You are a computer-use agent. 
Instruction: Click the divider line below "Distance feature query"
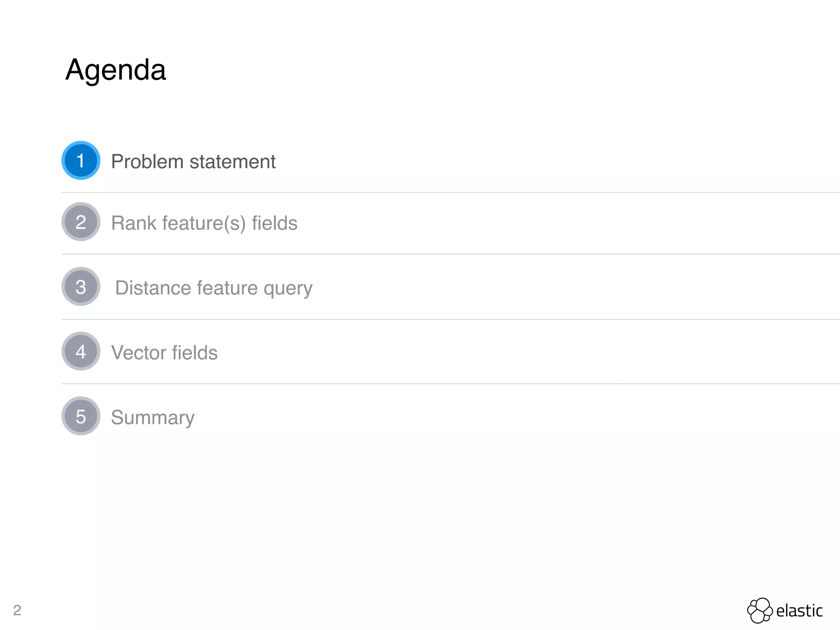(x=450, y=319)
